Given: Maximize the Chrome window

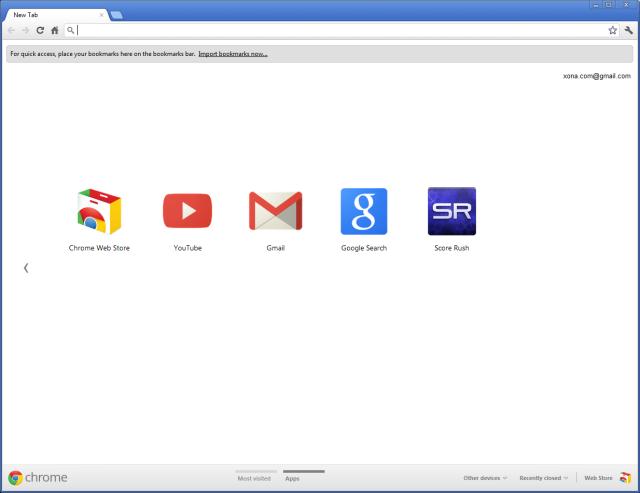Looking at the screenshot, I should tap(609, 4).
